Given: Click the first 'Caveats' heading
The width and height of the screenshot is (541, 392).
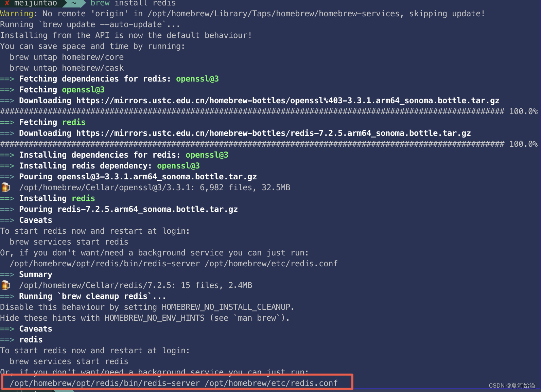Looking at the screenshot, I should point(36,220).
